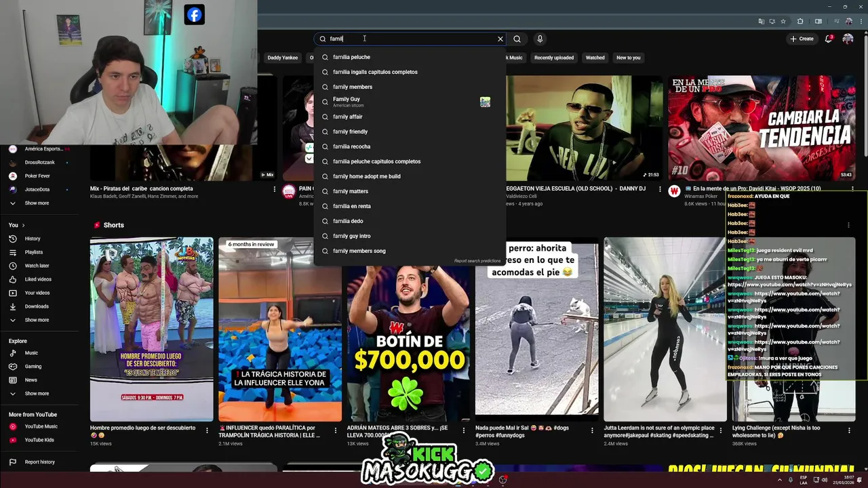The image size is (868, 488).
Task: Click the Create button
Action: pyautogui.click(x=802, y=39)
